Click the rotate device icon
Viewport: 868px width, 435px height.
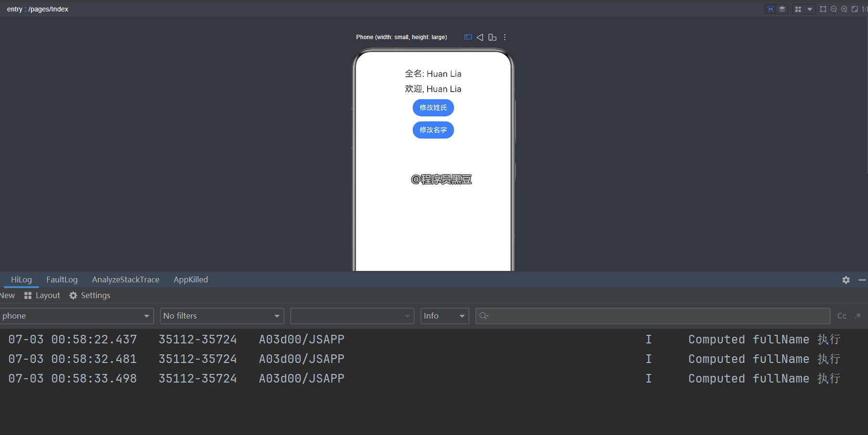point(492,37)
